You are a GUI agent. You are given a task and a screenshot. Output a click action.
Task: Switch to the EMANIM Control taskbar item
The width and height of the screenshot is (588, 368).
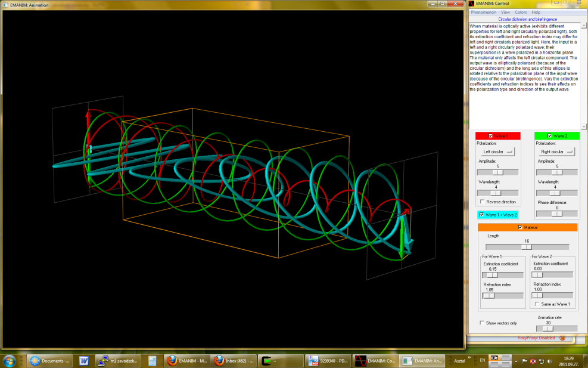point(374,361)
